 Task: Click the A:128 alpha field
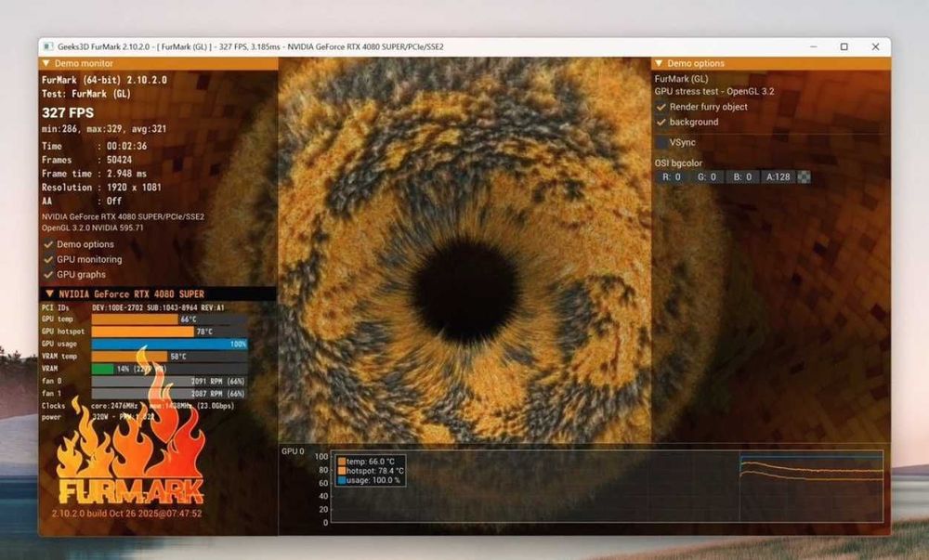click(778, 177)
